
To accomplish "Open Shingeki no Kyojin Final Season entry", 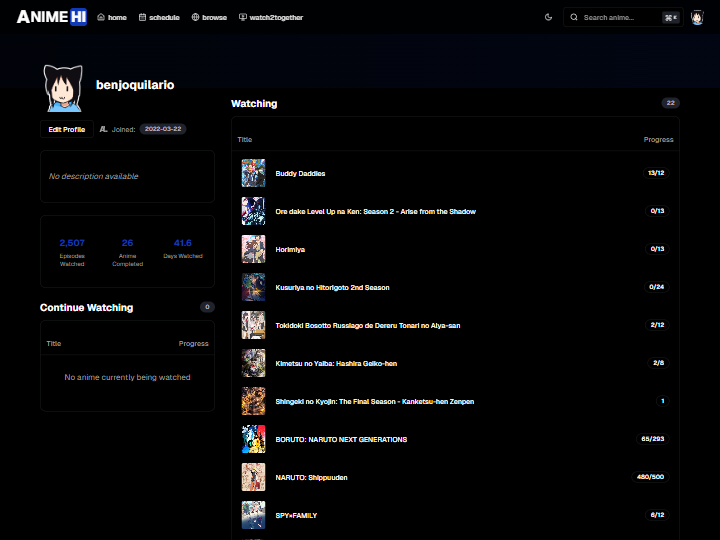I will [x=375, y=402].
